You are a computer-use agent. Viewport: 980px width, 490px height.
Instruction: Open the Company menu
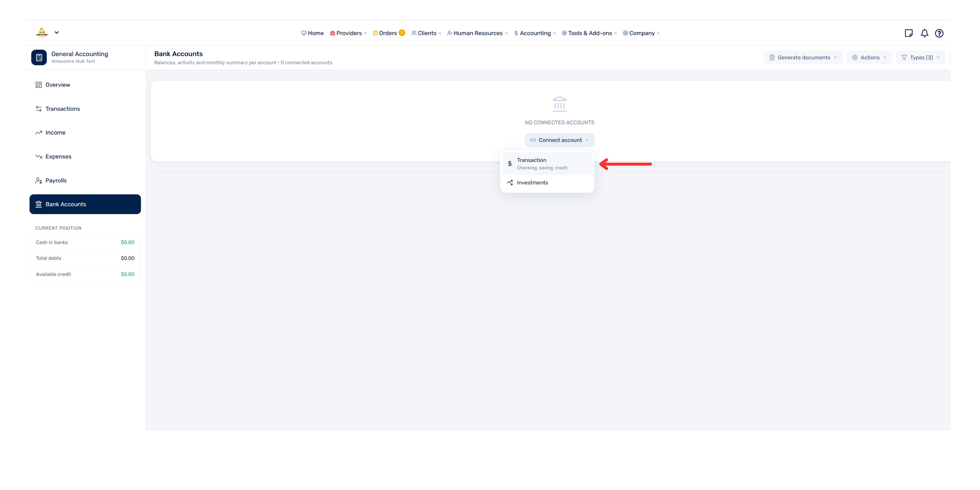(641, 33)
